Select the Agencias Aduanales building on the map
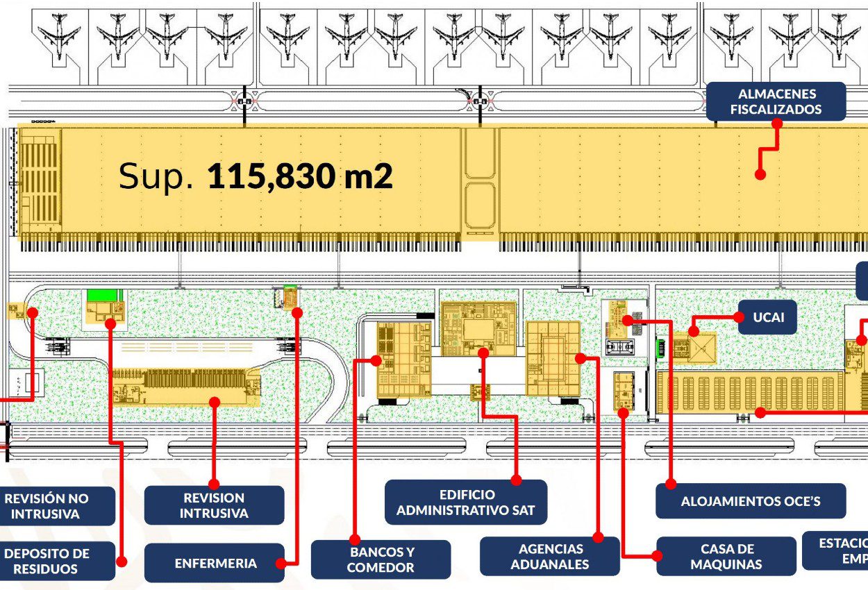This screenshot has width=868, height=590. (x=553, y=358)
